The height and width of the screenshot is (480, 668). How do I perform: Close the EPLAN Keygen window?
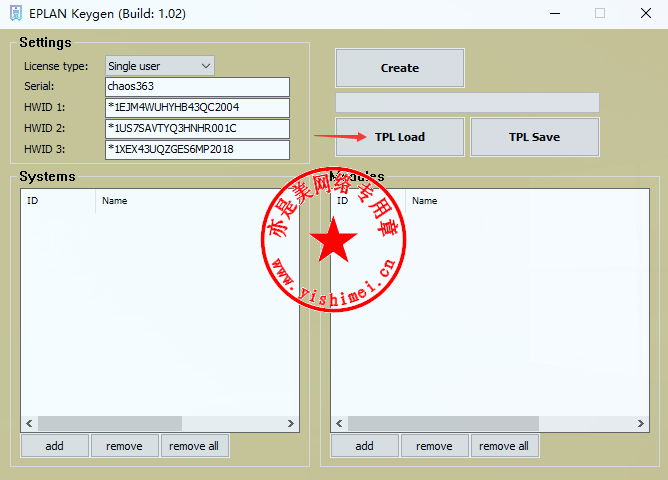tap(646, 14)
